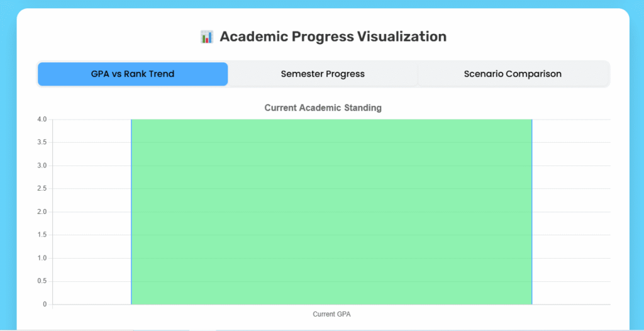Click the bar chart icon in header
Screen dimensions: 644x331
206,36
